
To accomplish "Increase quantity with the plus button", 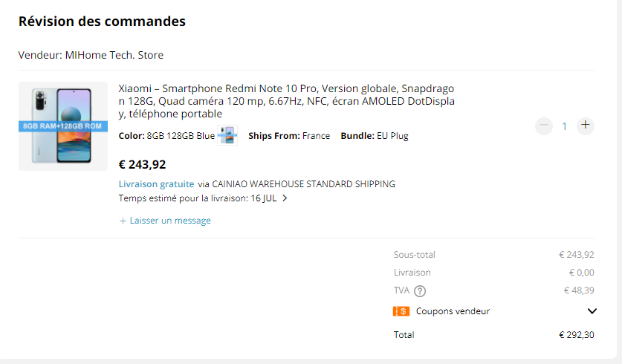I will 586,126.
